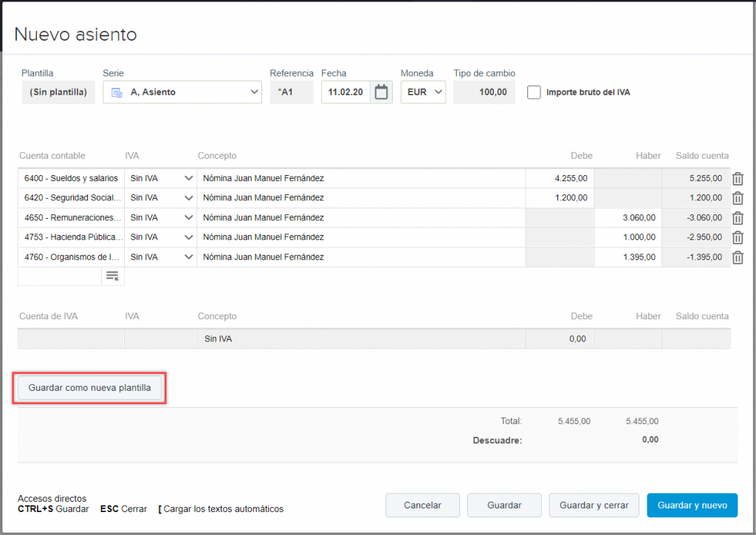Click Saldo cuenta value -1.395,00

[x=704, y=257]
